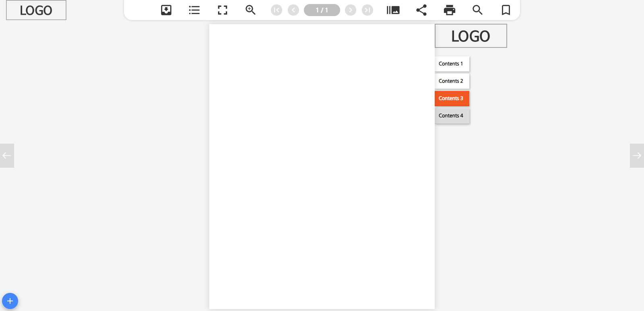The width and height of the screenshot is (644, 311).
Task: Expand the blue plus floating button
Action: coord(10,301)
